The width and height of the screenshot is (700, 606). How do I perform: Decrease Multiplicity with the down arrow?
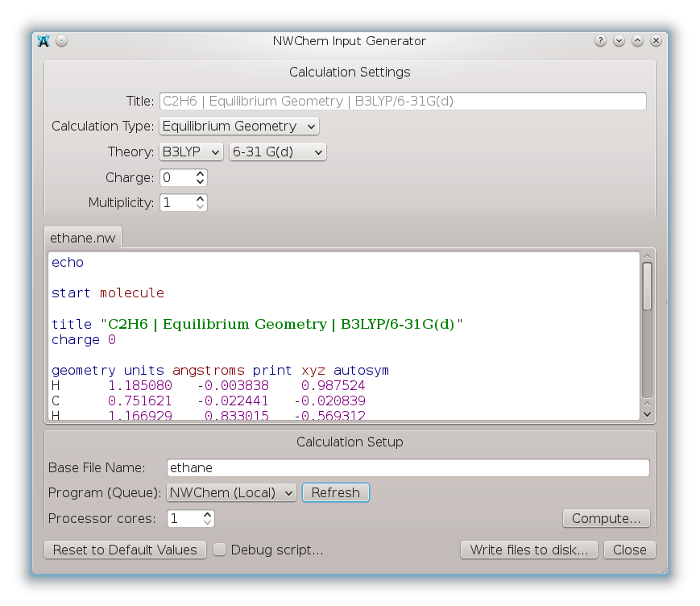(x=200, y=207)
